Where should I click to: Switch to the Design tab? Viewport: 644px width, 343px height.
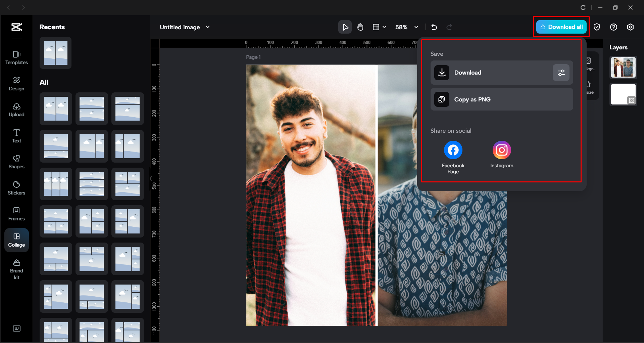pos(16,84)
